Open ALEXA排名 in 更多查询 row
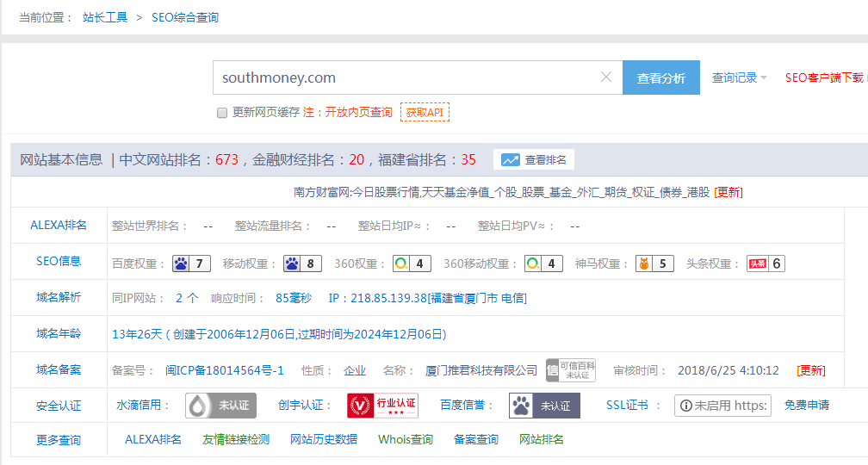Image resolution: width=868 pixels, height=465 pixels. tap(153, 439)
